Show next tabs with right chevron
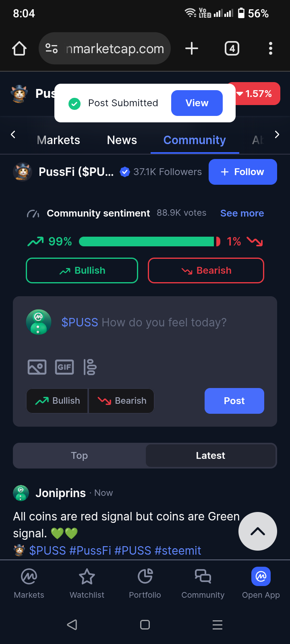Screen dimensions: 290x644 pyautogui.click(x=277, y=134)
